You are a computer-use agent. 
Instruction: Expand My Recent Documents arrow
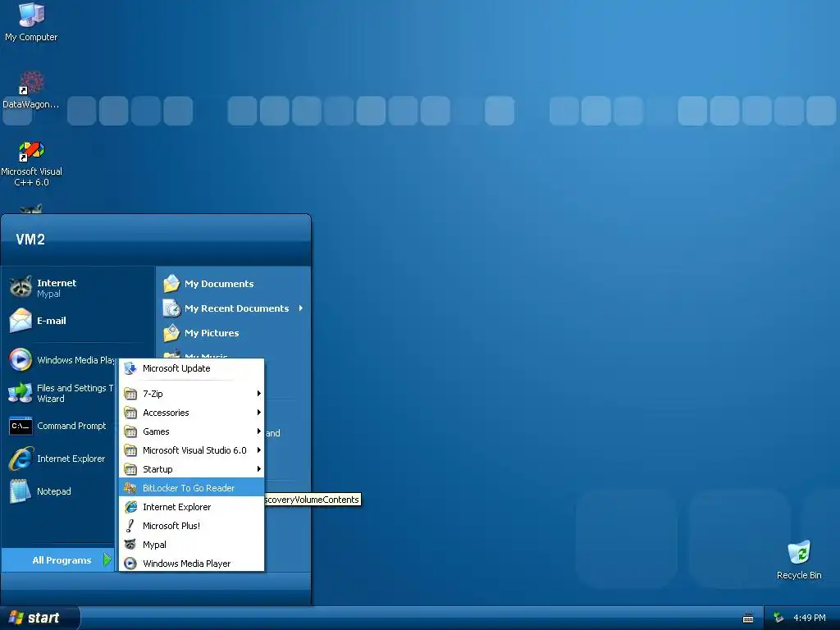point(301,308)
